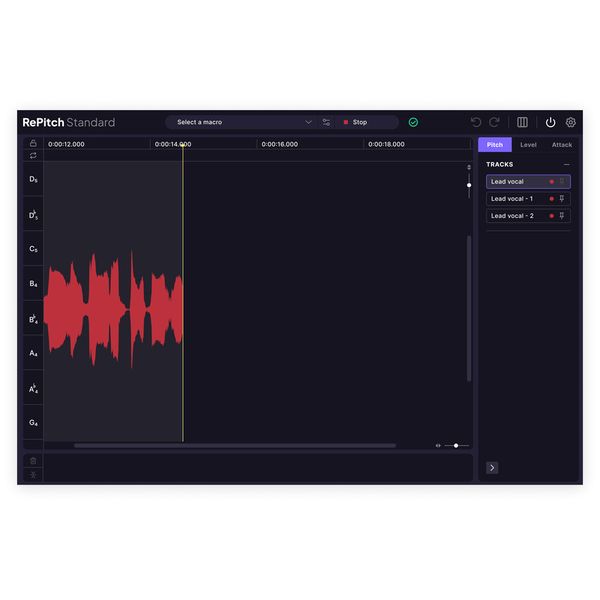Image resolution: width=600 pixels, height=600 pixels.
Task: Expand the side panel with chevron arrow
Action: point(492,467)
